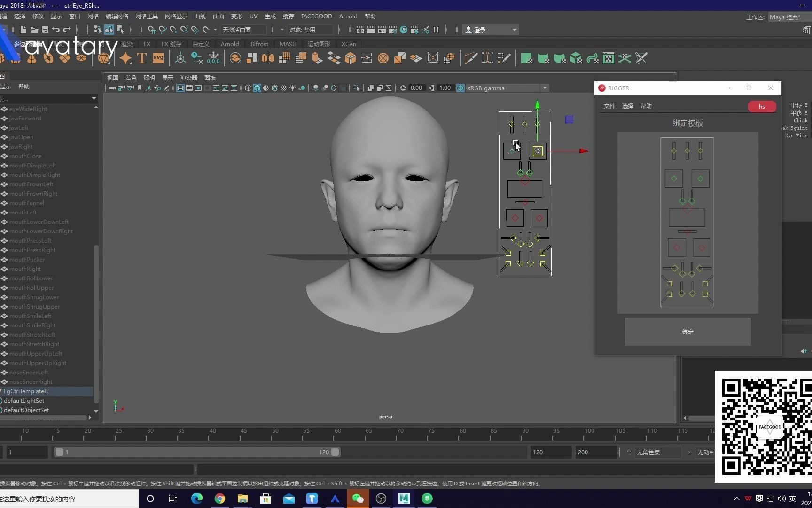
Task: Toggle the Film Gate display
Action: pos(189,88)
